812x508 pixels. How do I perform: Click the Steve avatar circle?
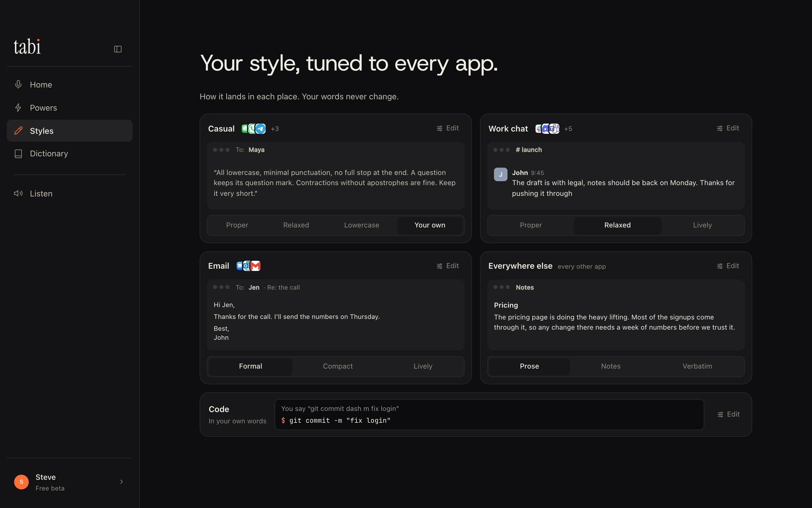pyautogui.click(x=21, y=482)
